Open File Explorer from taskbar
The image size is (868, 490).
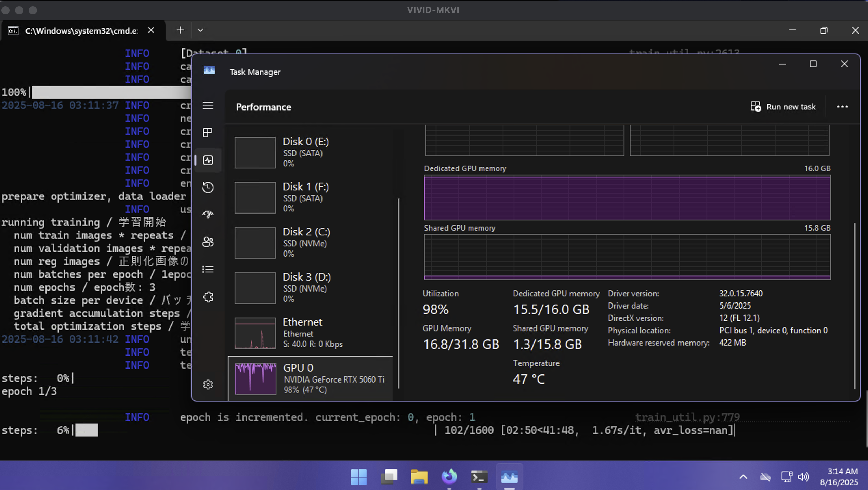pos(419,477)
